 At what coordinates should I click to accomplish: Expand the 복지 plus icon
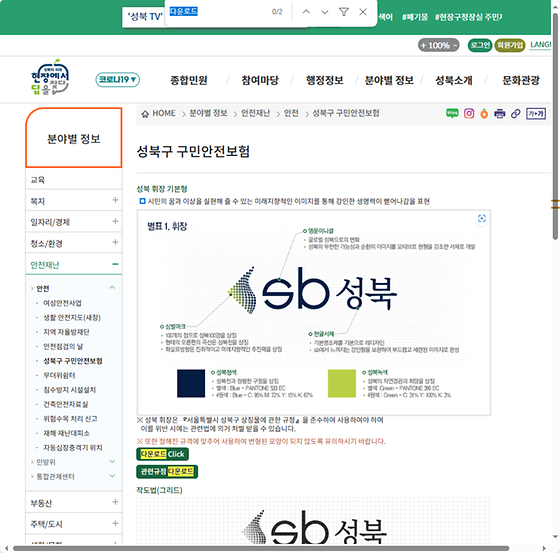click(x=115, y=200)
